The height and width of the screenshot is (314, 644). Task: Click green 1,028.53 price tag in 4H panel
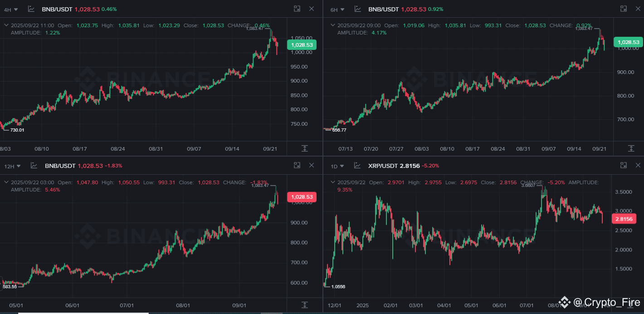pos(302,45)
